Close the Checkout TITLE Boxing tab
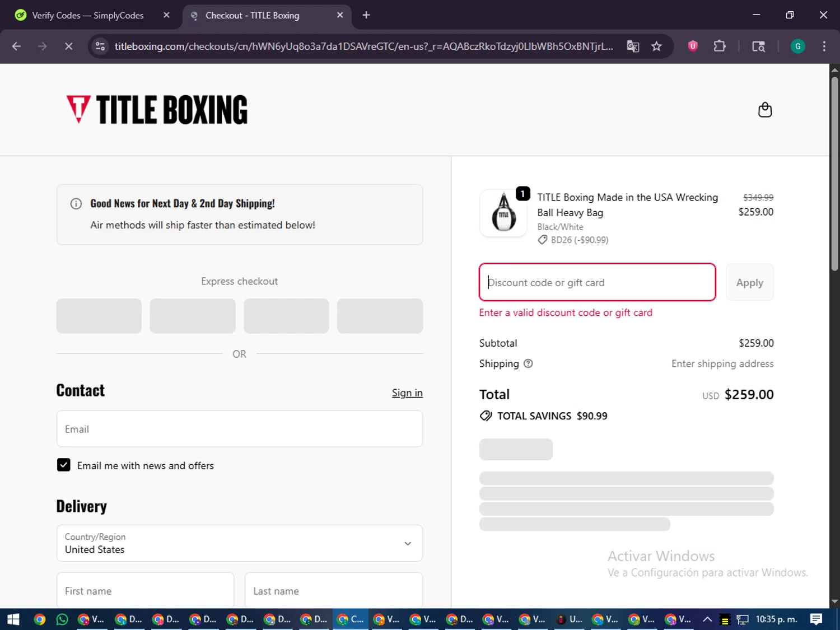Viewport: 840px width, 630px height. pos(340,15)
